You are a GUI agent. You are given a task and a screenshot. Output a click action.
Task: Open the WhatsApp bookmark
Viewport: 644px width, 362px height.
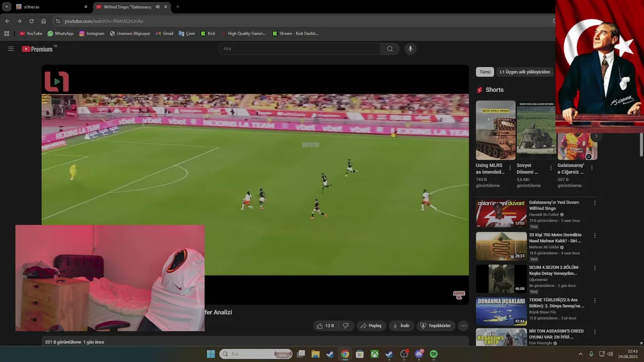[60, 34]
